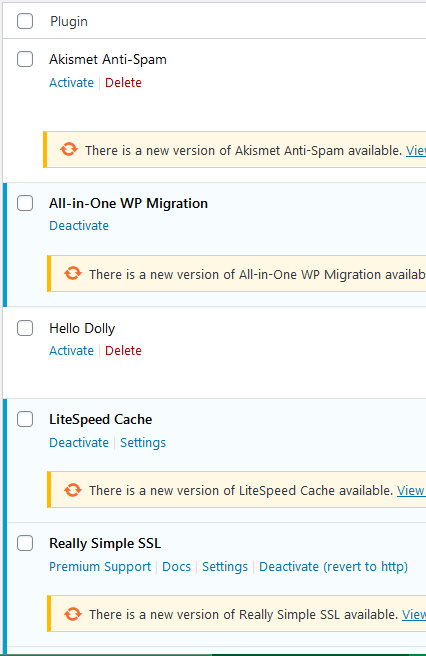This screenshot has height=656, width=426.
Task: Open Really Simple SSL Premium Support
Action: pyautogui.click(x=100, y=566)
